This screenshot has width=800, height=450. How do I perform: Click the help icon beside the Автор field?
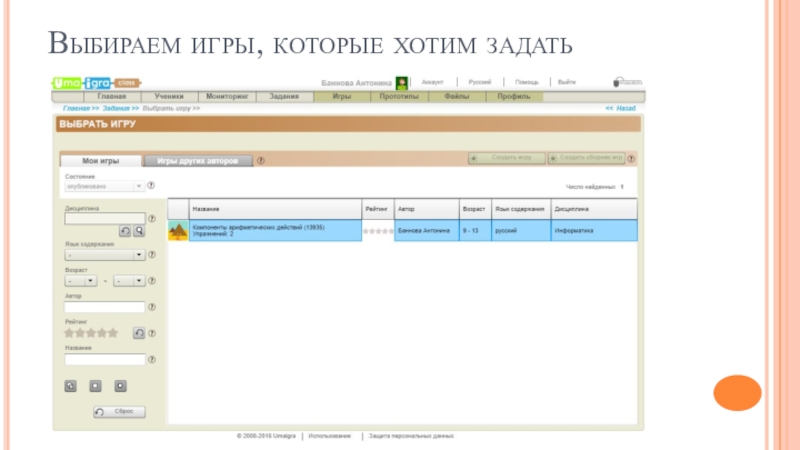pos(152,307)
